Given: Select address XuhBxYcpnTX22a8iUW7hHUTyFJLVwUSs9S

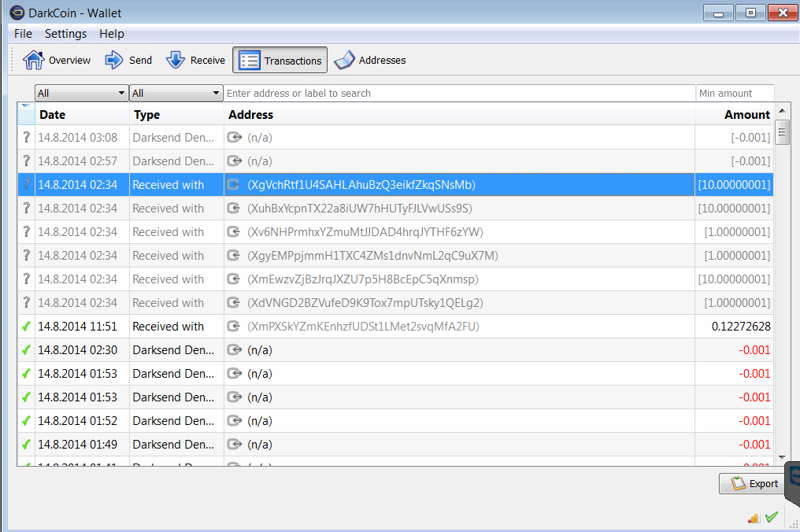Looking at the screenshot, I should (x=360, y=208).
